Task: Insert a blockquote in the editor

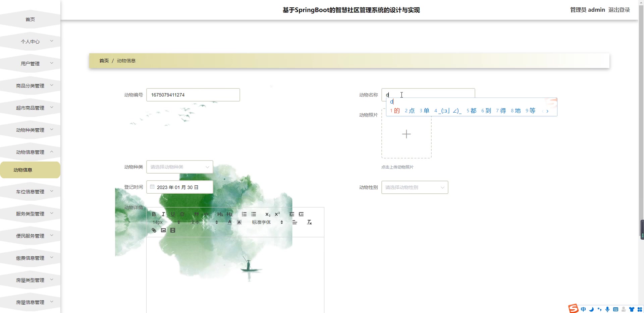Action: click(x=197, y=214)
